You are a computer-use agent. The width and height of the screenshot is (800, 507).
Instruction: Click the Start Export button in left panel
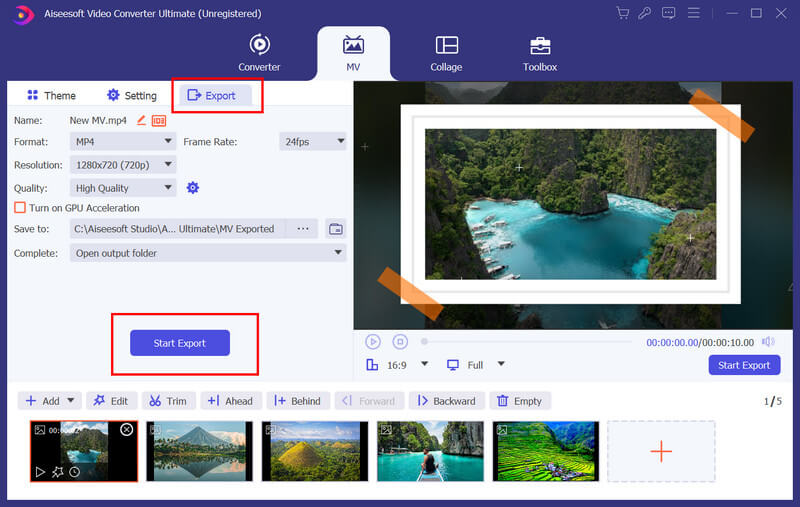[180, 343]
